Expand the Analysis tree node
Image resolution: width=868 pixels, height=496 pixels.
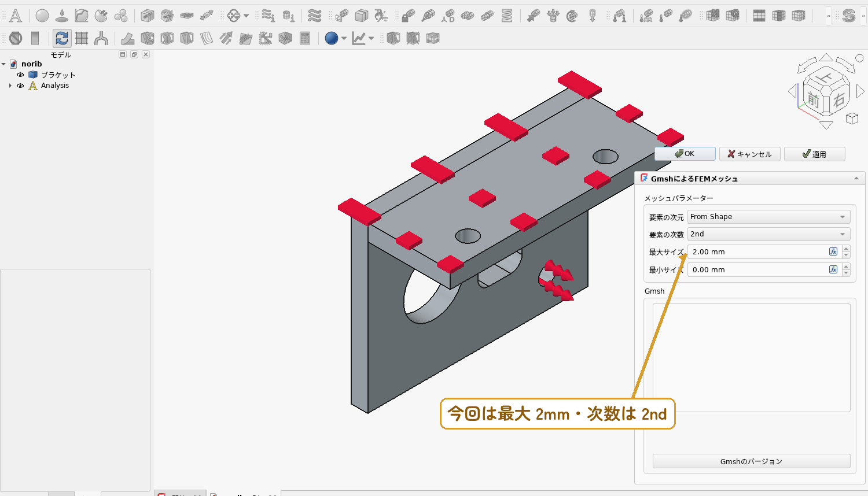click(10, 86)
